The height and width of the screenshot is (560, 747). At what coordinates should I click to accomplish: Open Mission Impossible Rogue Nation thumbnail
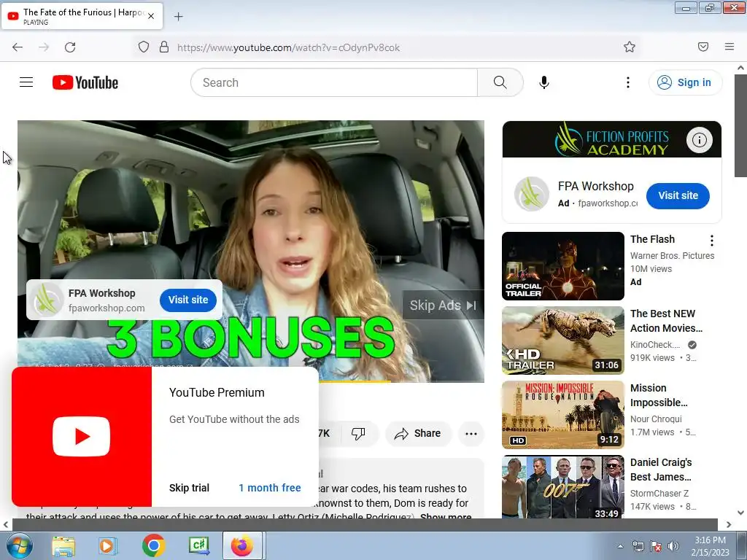pyautogui.click(x=562, y=415)
